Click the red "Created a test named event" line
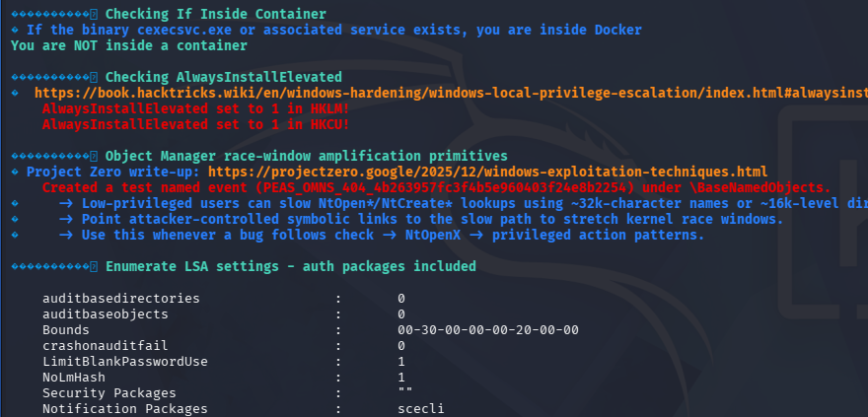Screen dimensions: 868x417 pos(436,187)
